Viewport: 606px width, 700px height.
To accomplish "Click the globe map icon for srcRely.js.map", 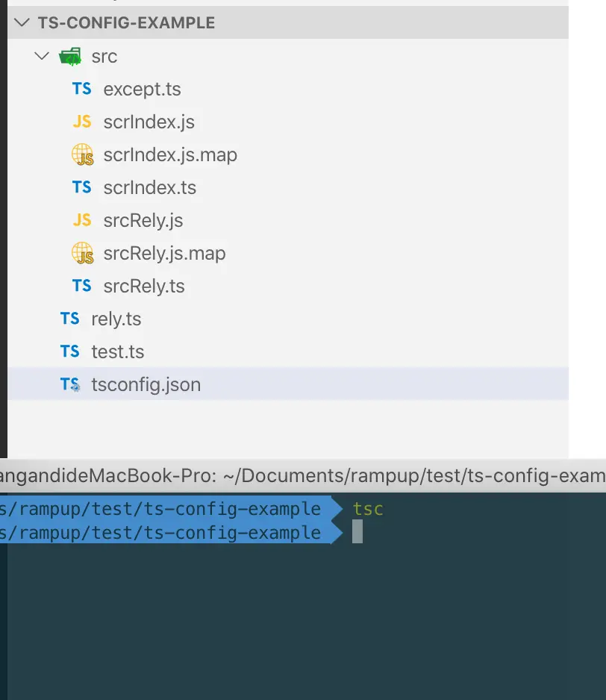I will (x=83, y=253).
